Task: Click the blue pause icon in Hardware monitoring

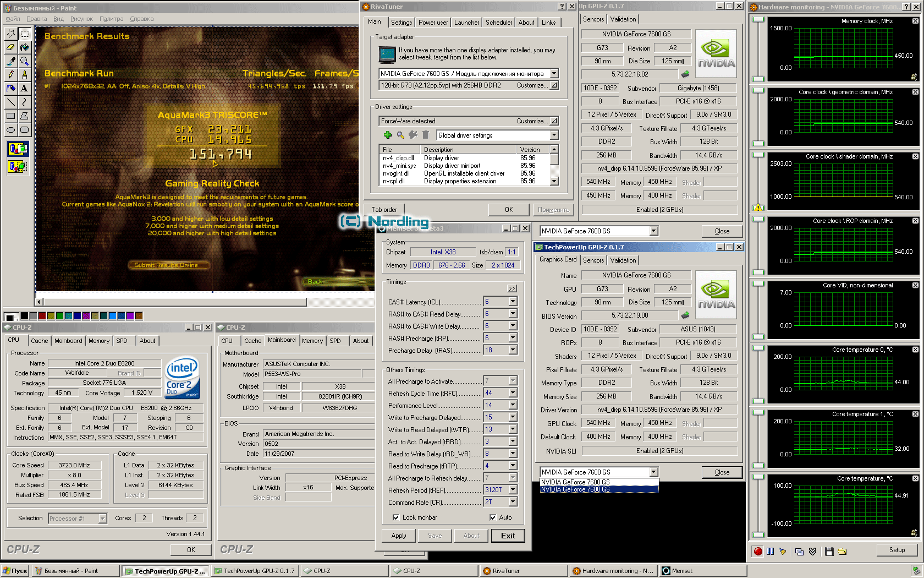Action: tap(770, 551)
